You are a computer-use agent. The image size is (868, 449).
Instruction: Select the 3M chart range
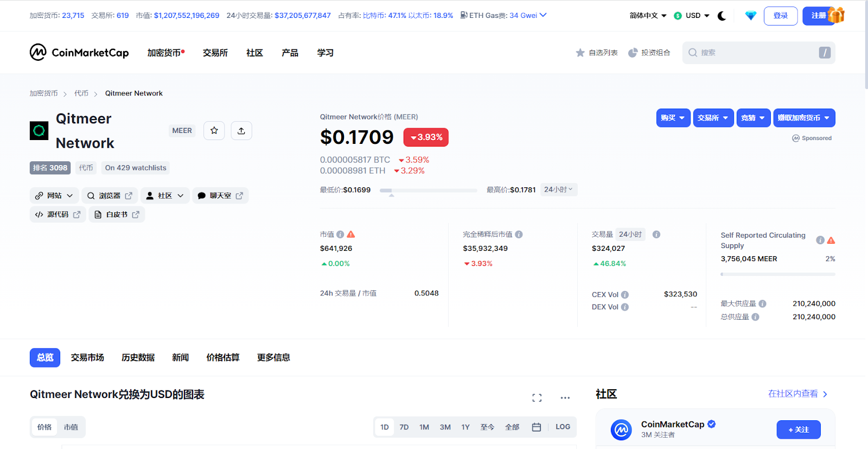tap(445, 427)
